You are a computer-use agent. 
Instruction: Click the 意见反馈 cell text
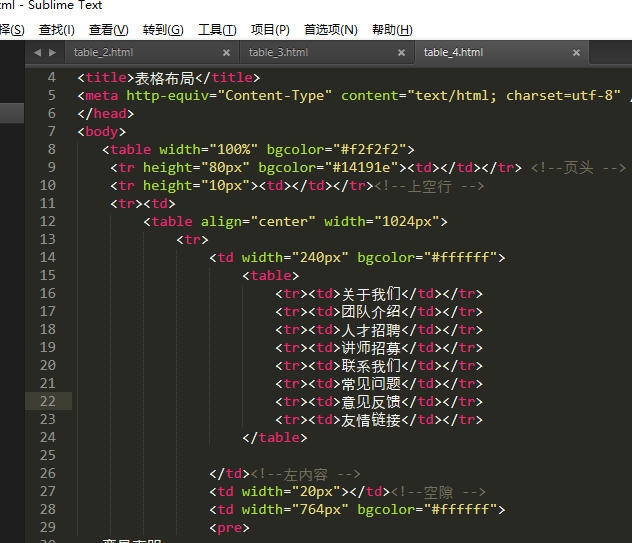coord(371,402)
